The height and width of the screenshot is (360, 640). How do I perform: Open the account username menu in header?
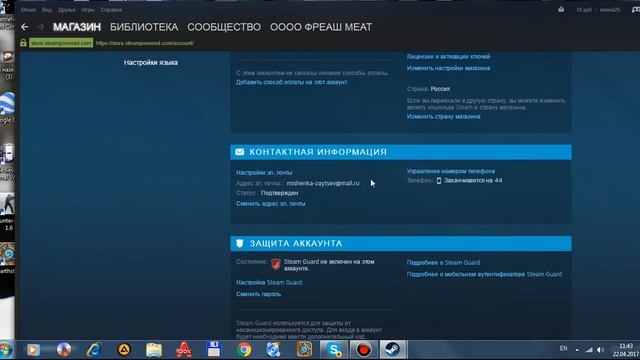610,10
